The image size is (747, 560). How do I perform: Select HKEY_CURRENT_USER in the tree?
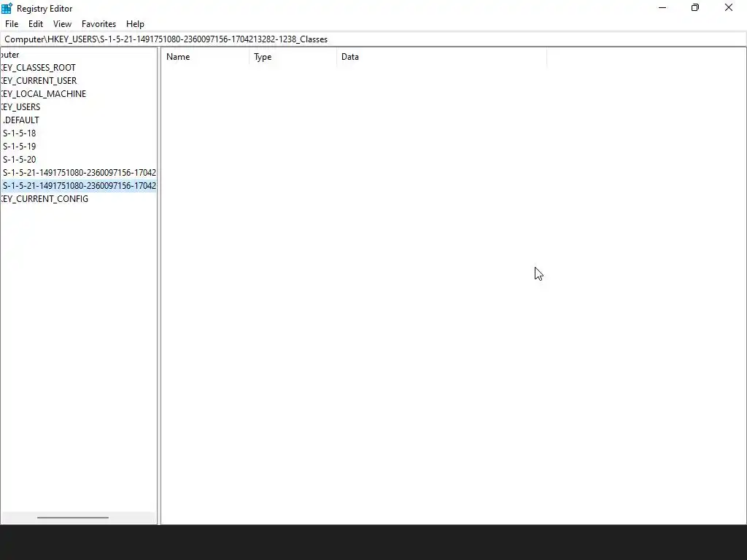click(x=39, y=80)
